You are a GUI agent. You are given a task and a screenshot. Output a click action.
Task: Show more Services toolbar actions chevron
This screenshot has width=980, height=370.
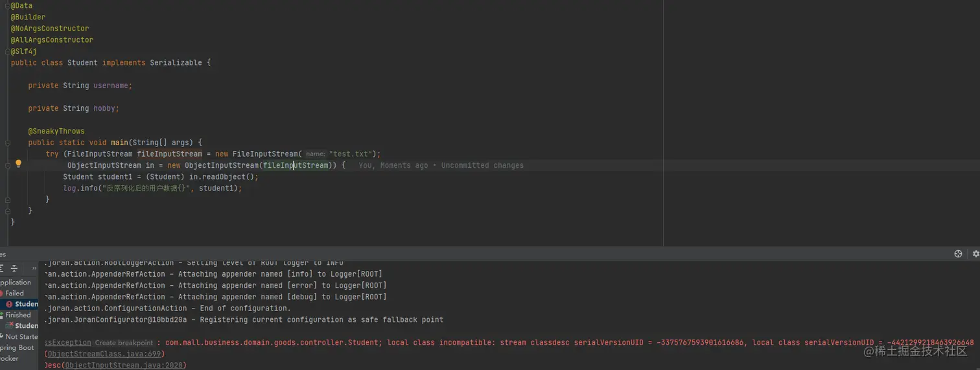point(34,268)
